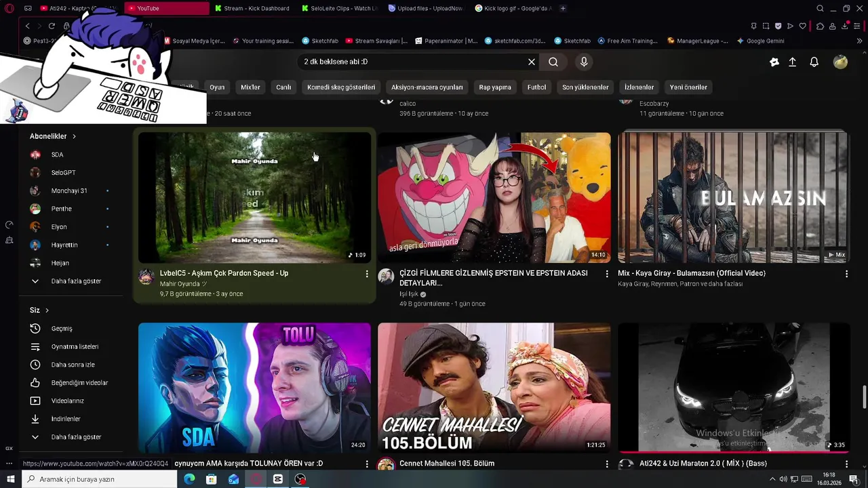Open options for Ati242 & Uzi Maraton video

point(846,464)
